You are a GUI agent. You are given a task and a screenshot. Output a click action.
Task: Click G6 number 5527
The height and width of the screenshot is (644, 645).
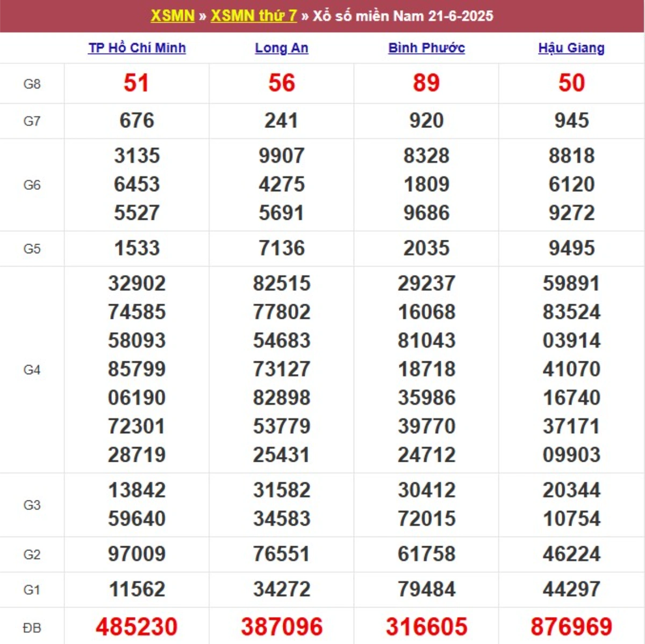coord(137,213)
